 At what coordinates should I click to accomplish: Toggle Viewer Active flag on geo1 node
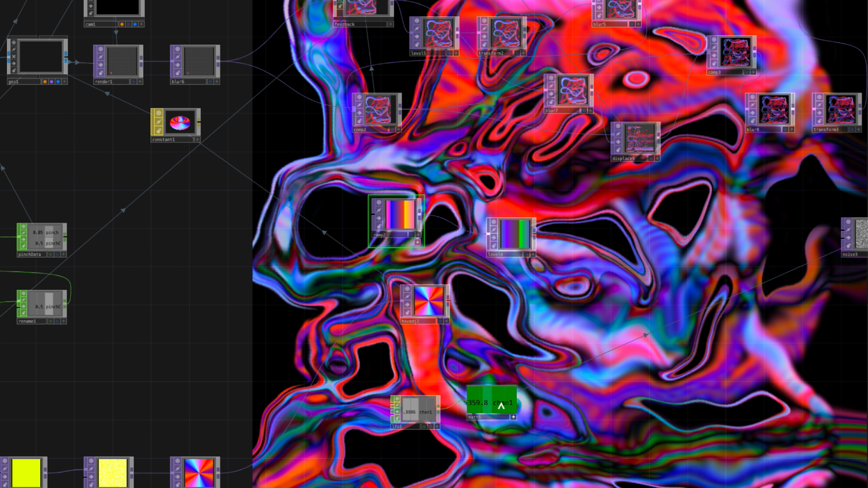(x=14, y=42)
